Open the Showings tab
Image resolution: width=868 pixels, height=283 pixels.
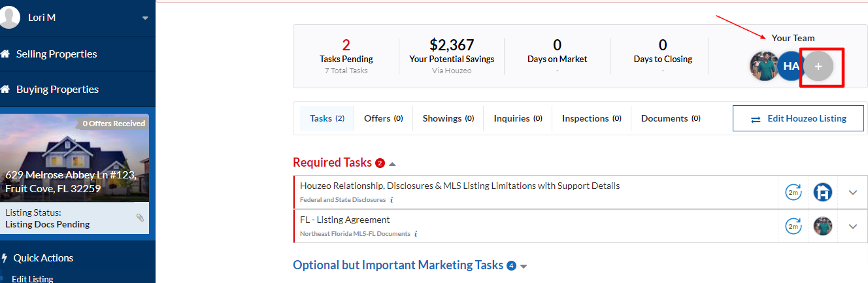coord(448,118)
